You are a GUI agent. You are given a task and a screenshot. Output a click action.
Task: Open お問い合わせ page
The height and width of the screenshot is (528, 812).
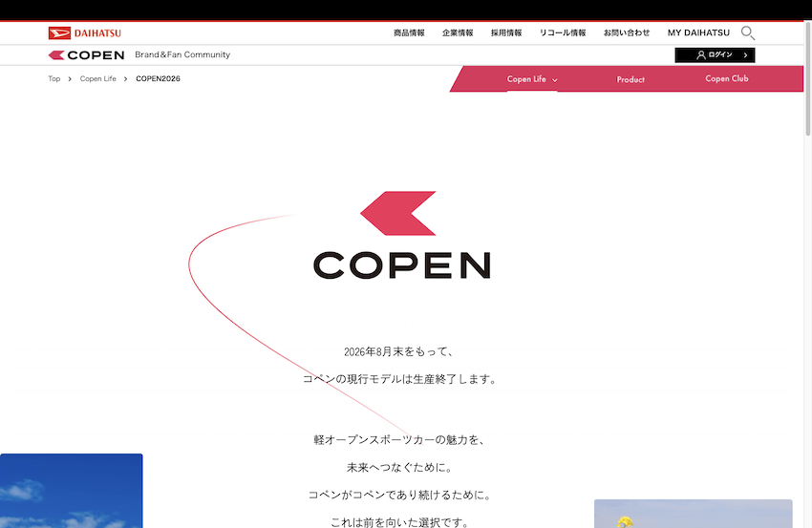click(x=627, y=32)
